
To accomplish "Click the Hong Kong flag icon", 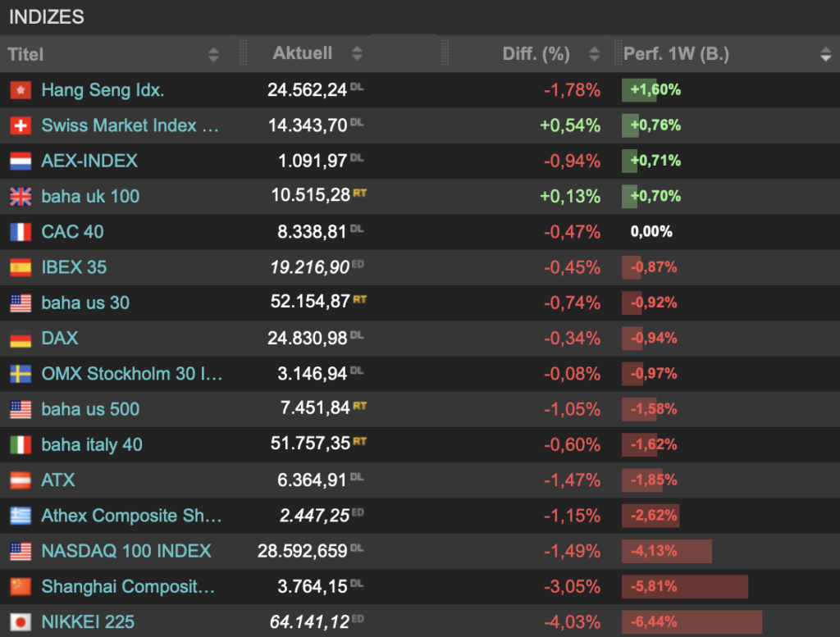I will click(x=21, y=90).
